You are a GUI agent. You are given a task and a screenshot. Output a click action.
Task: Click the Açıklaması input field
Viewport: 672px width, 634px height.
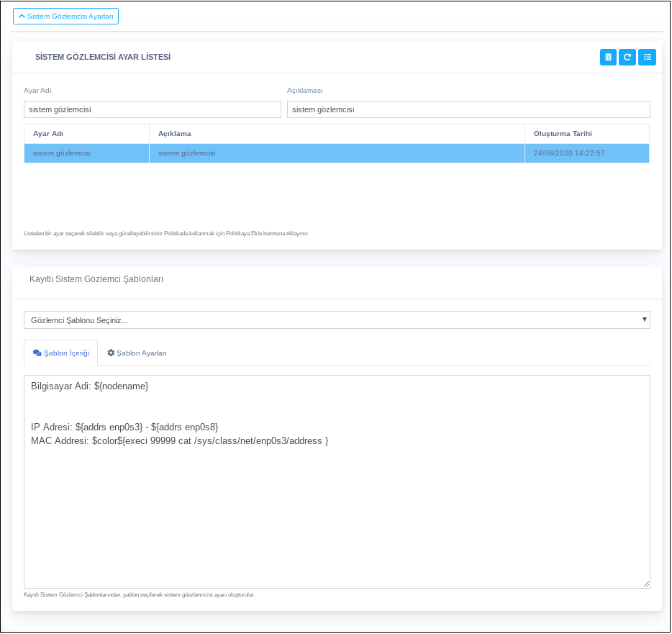(468, 109)
